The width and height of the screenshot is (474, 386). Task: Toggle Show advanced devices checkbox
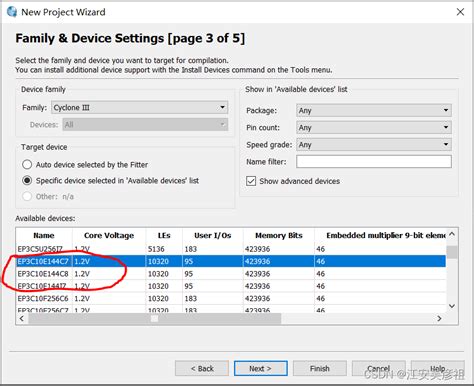251,181
